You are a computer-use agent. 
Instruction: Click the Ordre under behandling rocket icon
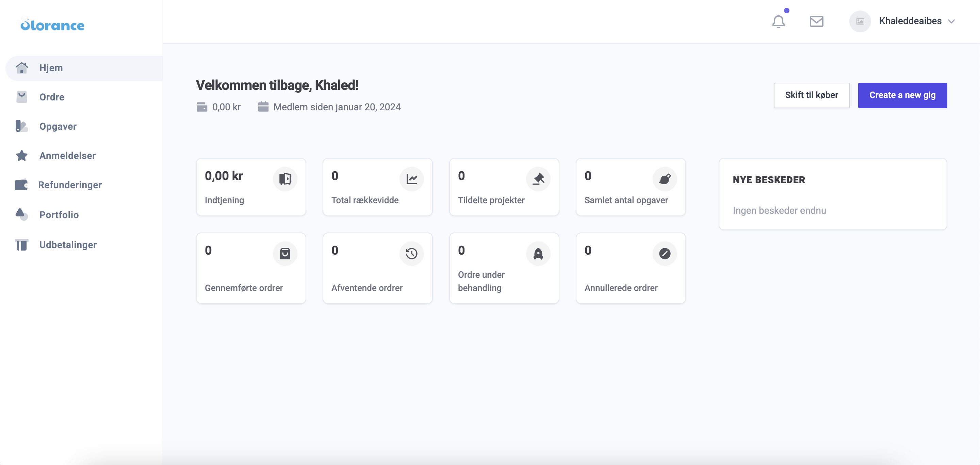tap(538, 253)
